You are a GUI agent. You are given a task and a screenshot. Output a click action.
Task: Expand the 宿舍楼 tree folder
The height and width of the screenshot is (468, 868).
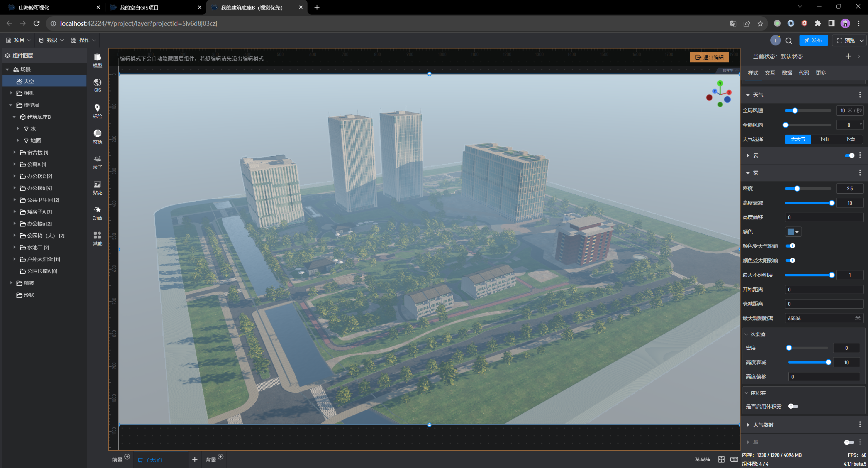coord(15,152)
